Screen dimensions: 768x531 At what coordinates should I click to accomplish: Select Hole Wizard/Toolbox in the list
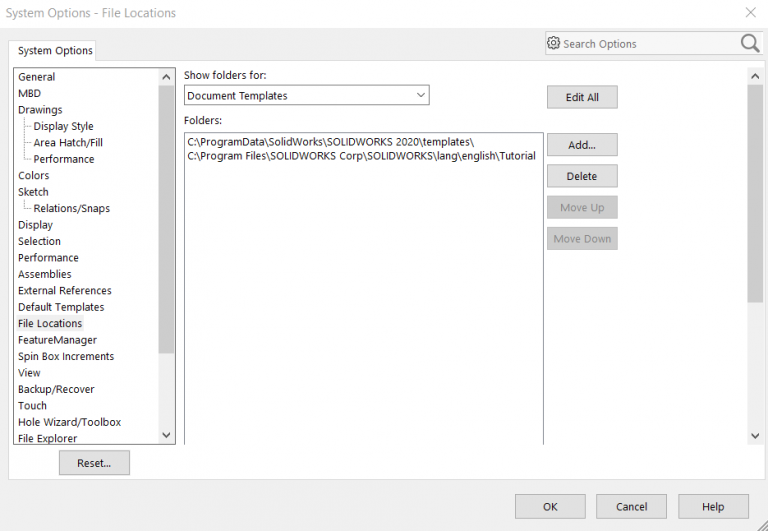click(x=70, y=422)
